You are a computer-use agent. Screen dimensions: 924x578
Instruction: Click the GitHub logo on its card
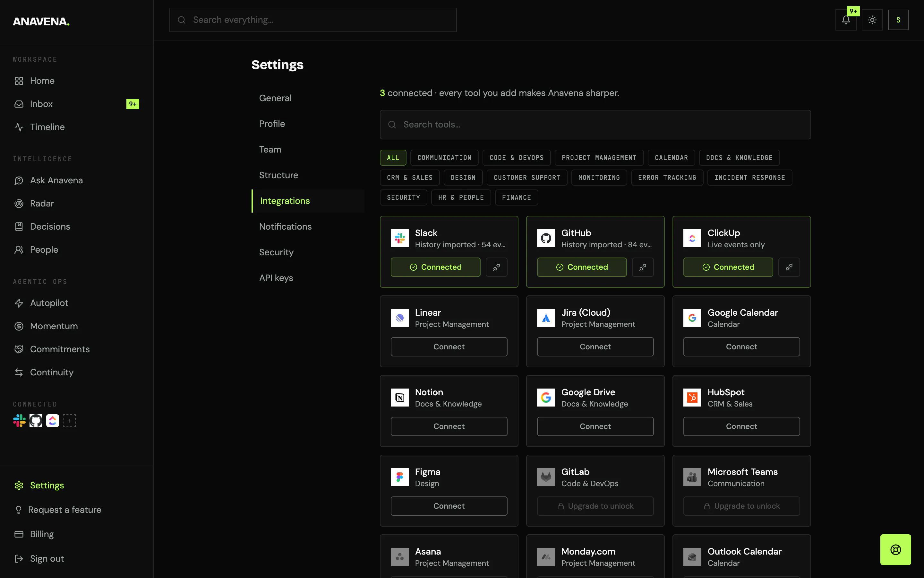click(x=546, y=238)
